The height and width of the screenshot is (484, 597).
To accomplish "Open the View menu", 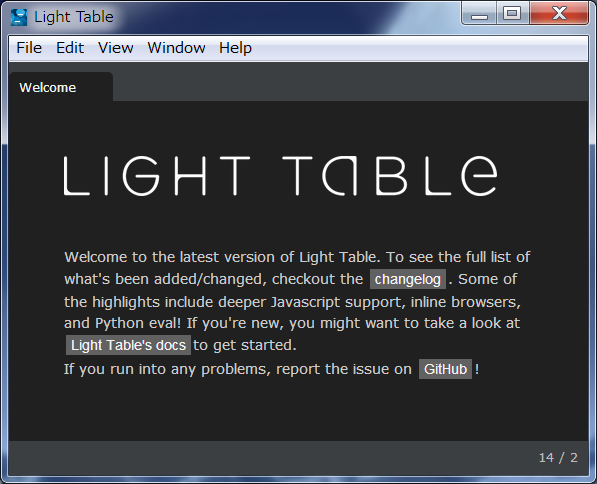I will (x=115, y=48).
